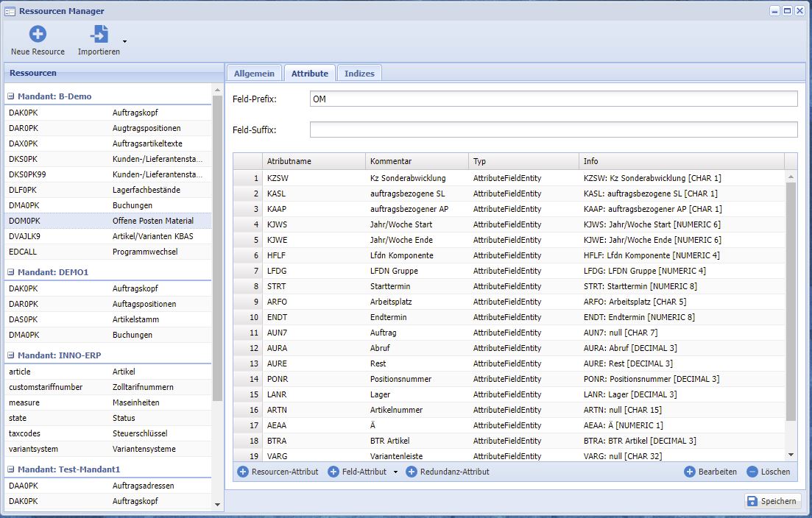Click the Kommentar column header

pyautogui.click(x=416, y=161)
